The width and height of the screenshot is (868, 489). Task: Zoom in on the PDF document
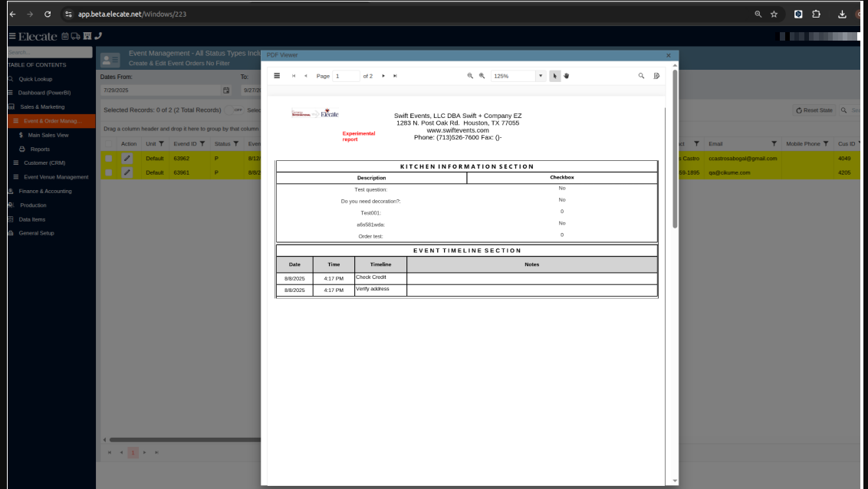coord(482,76)
